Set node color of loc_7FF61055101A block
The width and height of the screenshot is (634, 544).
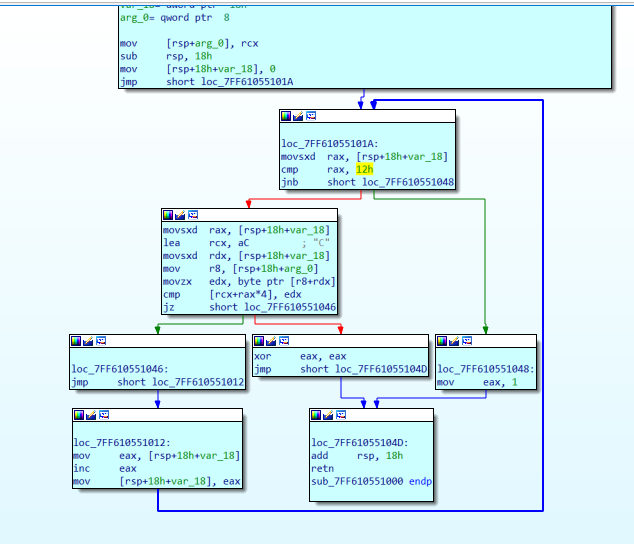click(x=286, y=116)
